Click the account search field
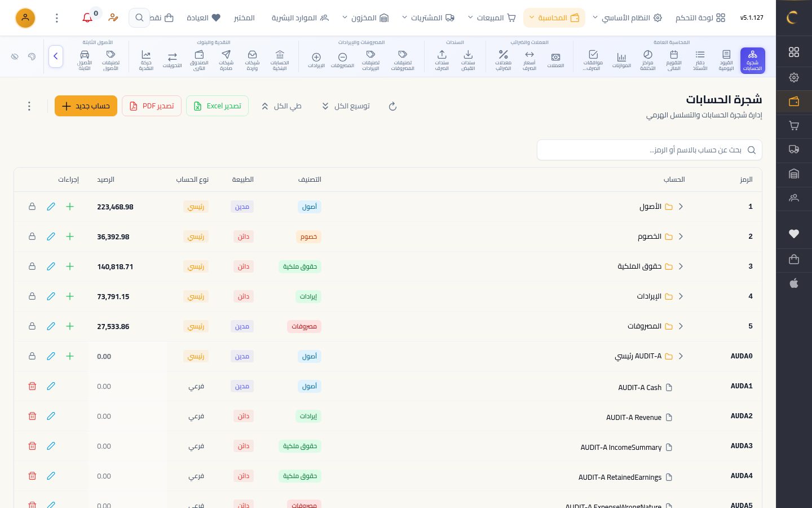812x508 pixels. [650, 150]
